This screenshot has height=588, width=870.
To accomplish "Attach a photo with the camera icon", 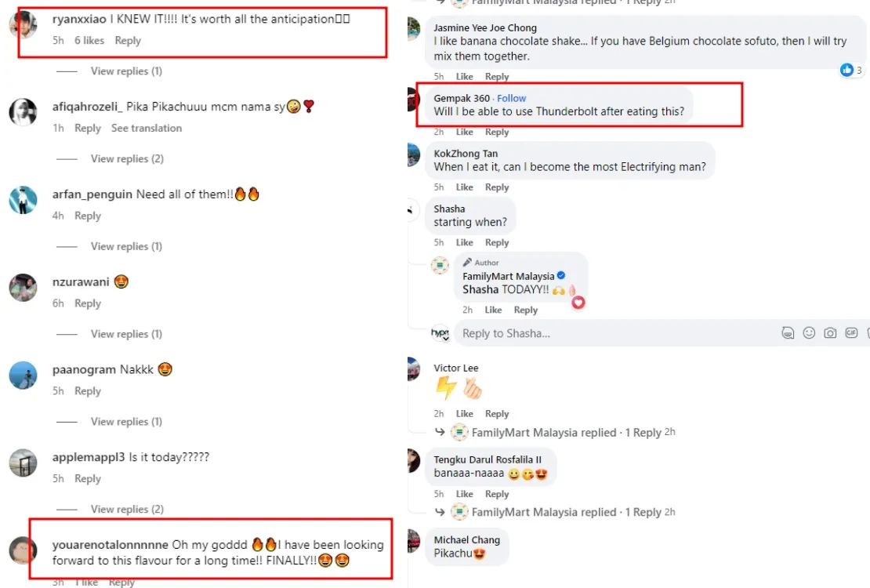I will (x=830, y=333).
